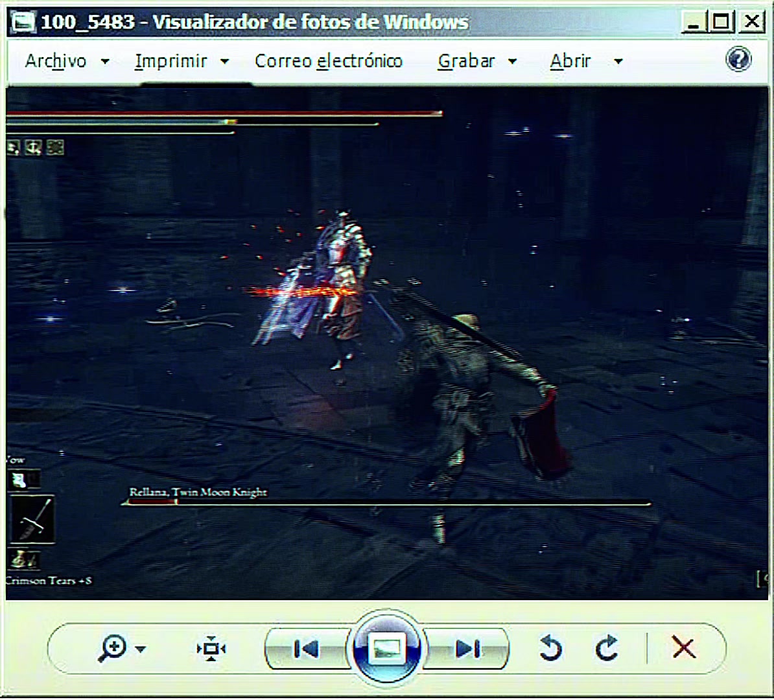Go to the previous photo
774x700 pixels.
306,649
